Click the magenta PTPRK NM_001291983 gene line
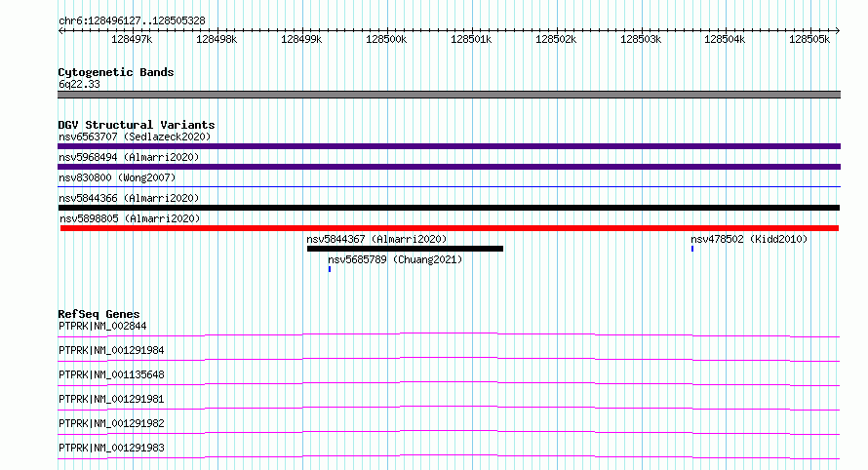Image resolution: width=868 pixels, height=470 pixels. click(x=449, y=456)
